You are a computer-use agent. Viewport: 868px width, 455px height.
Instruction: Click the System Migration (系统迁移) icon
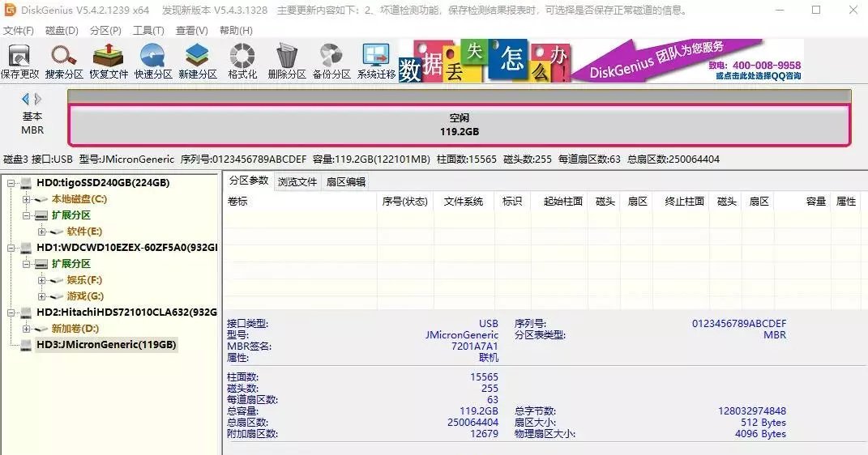pyautogui.click(x=376, y=62)
